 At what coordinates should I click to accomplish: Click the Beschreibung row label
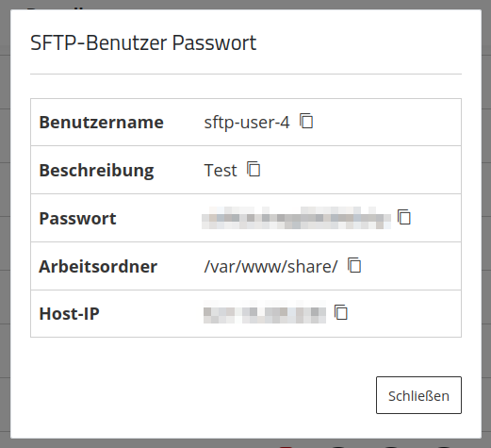96,171
